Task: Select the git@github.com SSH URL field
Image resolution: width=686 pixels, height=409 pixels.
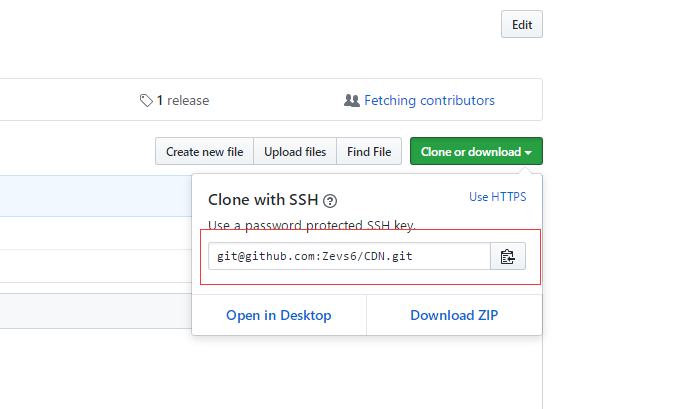Action: (x=349, y=256)
